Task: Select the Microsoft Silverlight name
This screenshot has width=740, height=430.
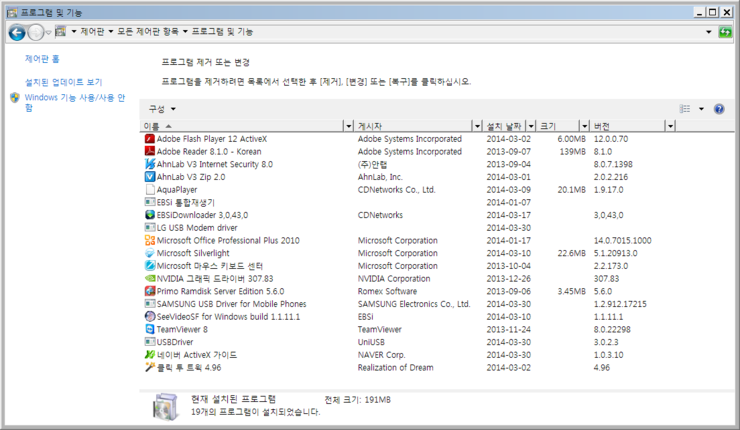Action: click(193, 253)
